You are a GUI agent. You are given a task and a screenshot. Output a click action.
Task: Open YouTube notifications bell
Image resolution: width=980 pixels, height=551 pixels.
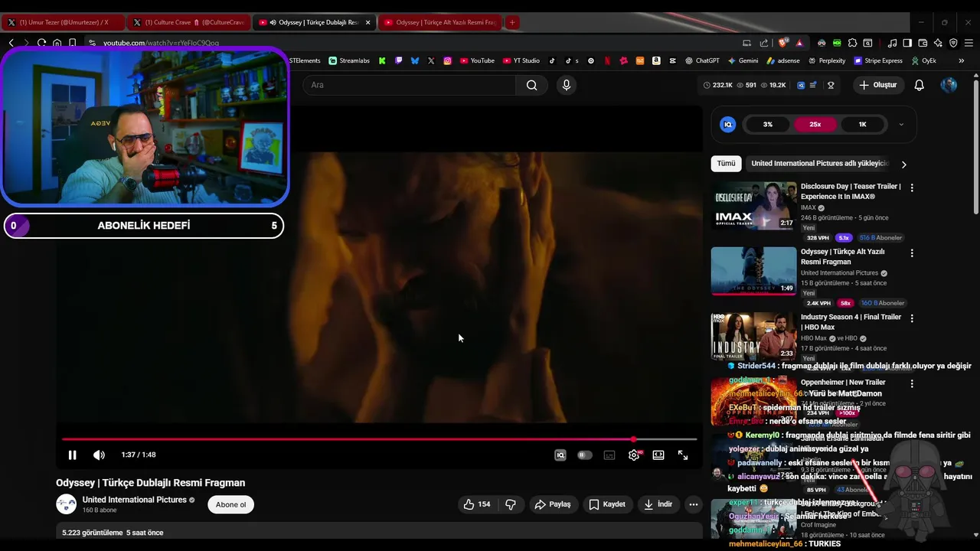click(x=920, y=85)
